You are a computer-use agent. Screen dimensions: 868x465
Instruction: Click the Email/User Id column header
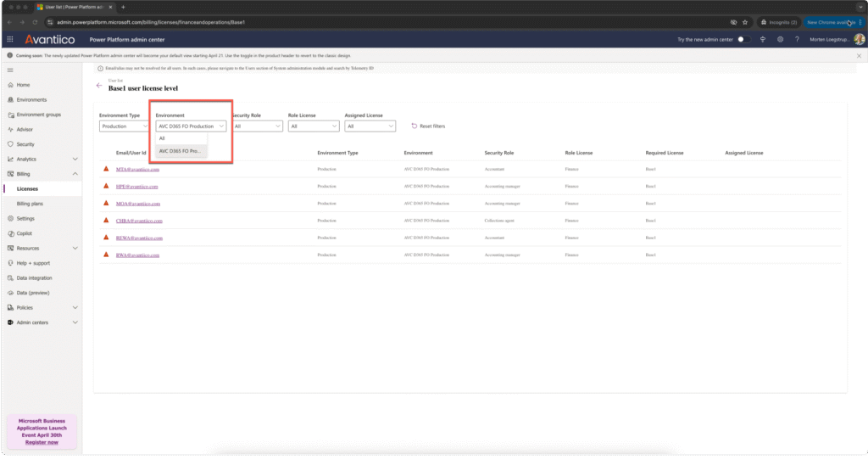pos(131,153)
